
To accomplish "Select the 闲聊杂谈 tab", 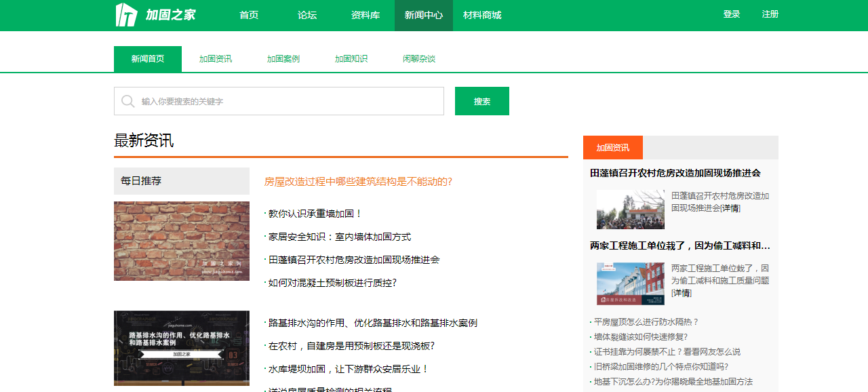I will (419, 59).
